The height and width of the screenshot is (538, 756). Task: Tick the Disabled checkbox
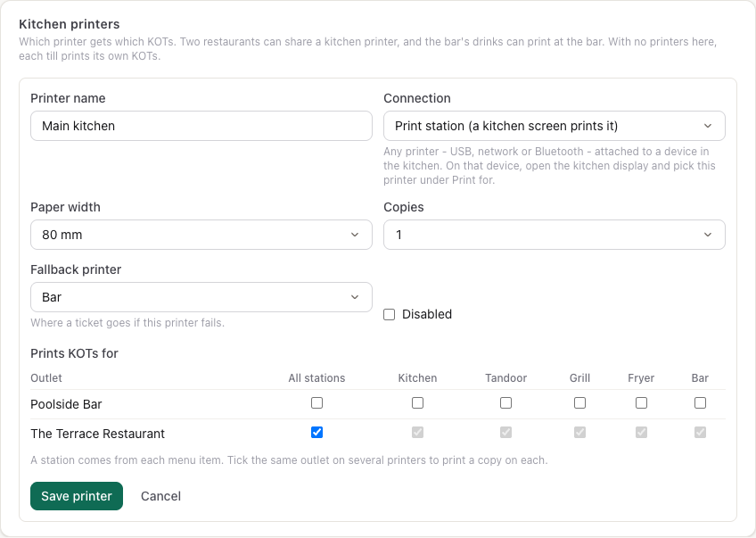tap(389, 315)
